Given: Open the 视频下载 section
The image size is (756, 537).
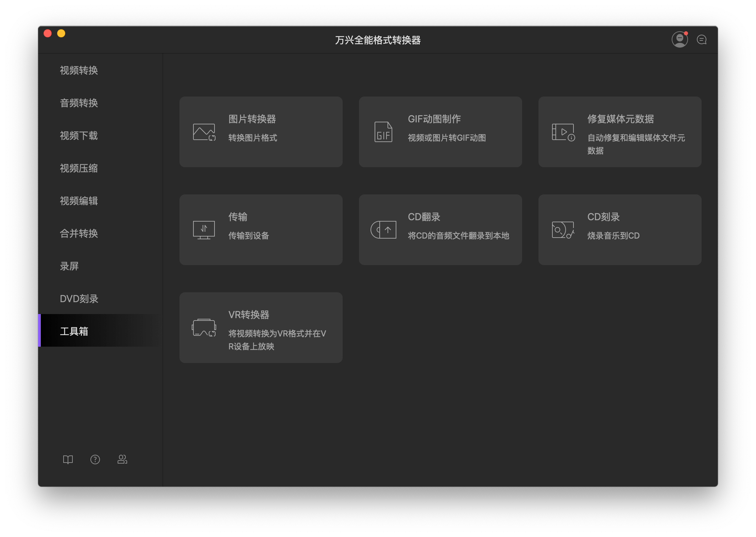Looking at the screenshot, I should (x=79, y=136).
